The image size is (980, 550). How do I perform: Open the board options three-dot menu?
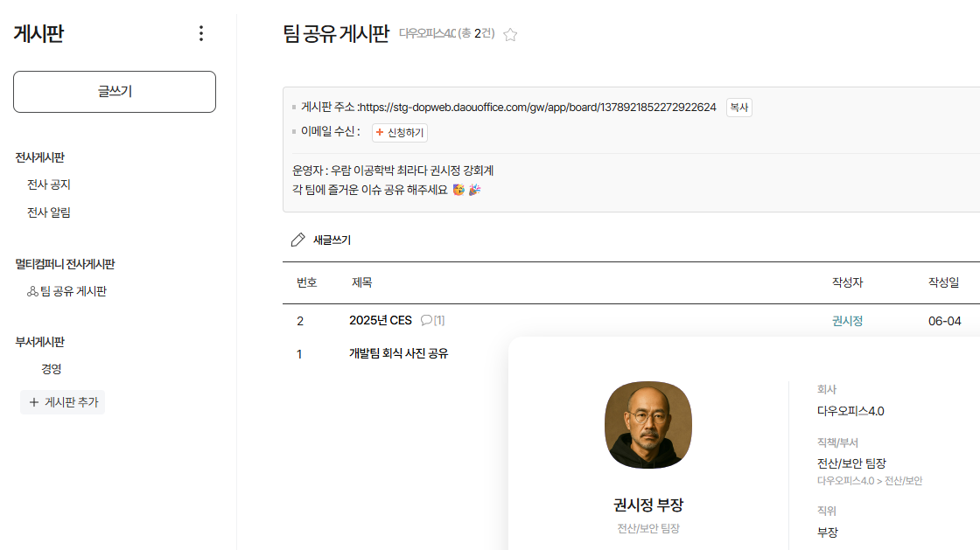tap(201, 33)
